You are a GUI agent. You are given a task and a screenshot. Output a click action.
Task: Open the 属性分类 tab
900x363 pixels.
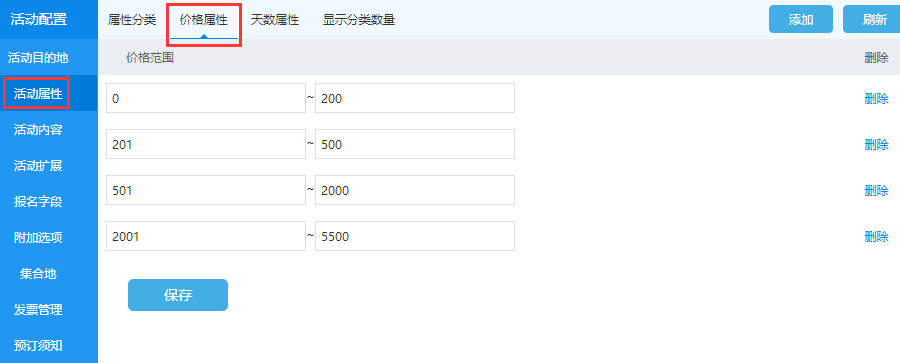(x=131, y=20)
